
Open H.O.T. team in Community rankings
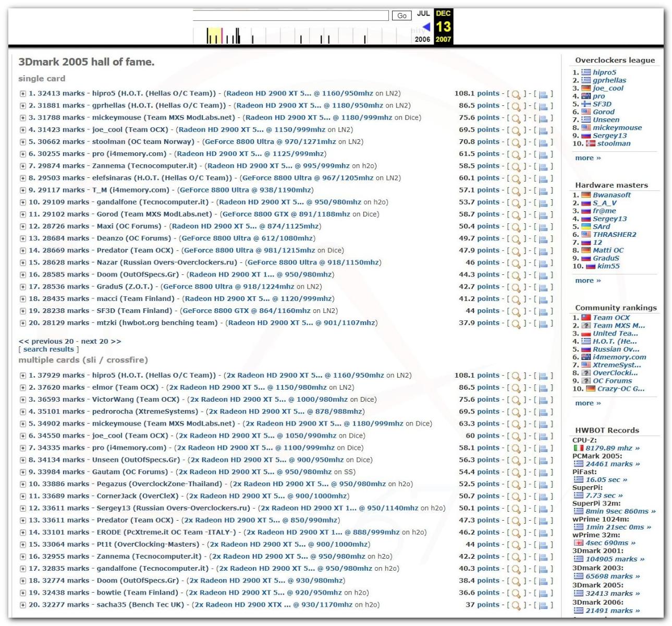[615, 341]
